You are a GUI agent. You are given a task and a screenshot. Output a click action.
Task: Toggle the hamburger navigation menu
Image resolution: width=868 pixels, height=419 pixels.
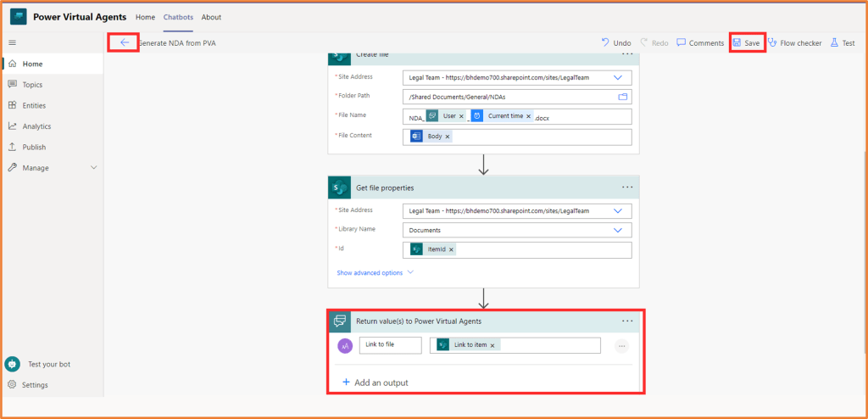(x=12, y=42)
